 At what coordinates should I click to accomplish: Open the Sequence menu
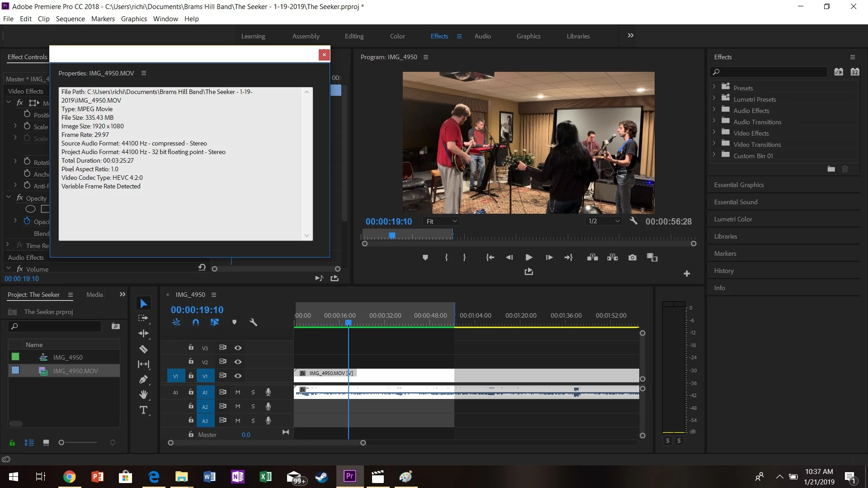[70, 19]
